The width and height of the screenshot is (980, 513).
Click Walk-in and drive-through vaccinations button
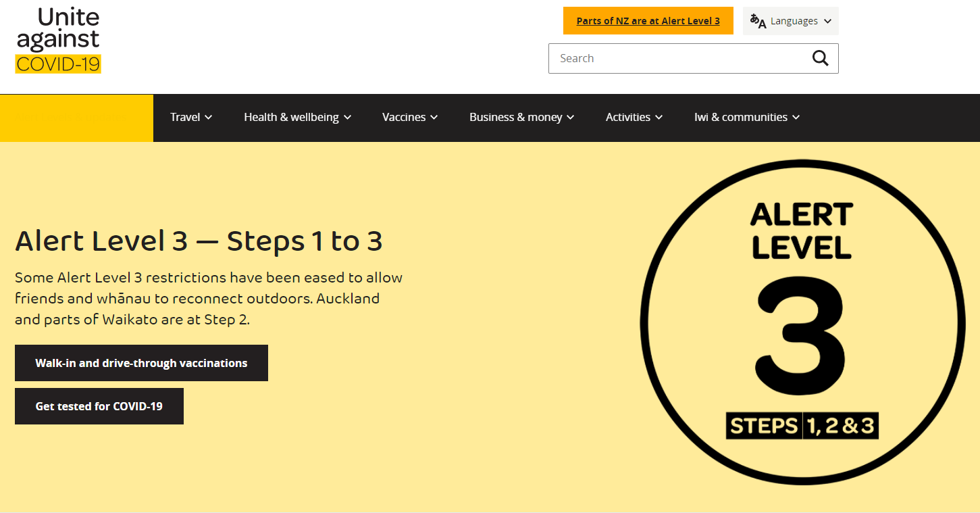click(x=141, y=363)
